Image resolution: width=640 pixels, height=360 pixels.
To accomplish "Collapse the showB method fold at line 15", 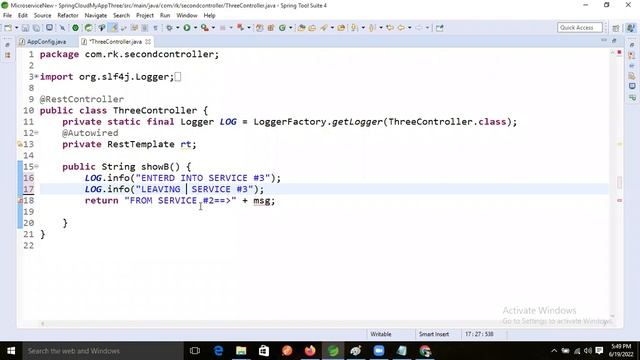I will pyautogui.click(x=36, y=166).
